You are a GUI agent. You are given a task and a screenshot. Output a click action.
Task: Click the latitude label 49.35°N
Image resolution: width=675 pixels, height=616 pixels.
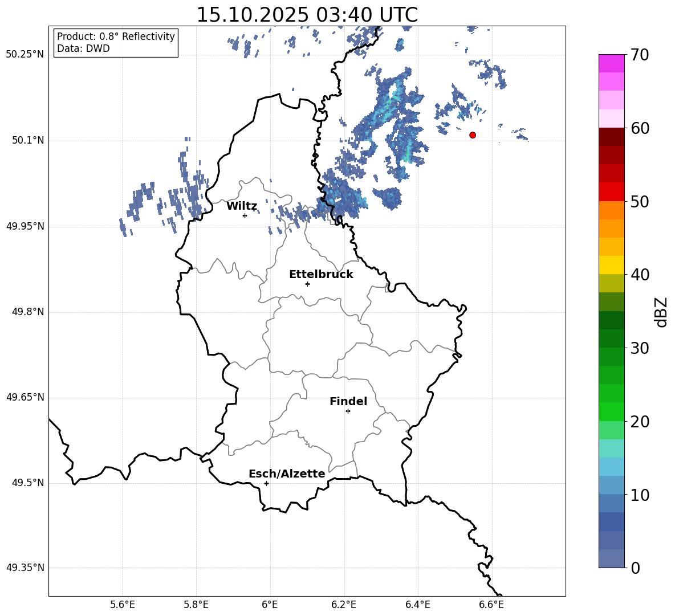[25, 568]
